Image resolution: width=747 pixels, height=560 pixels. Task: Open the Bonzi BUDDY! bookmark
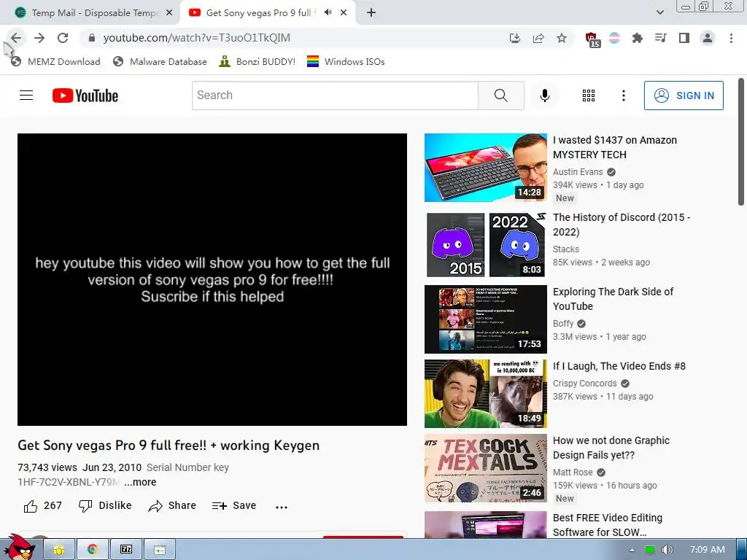[x=258, y=61]
